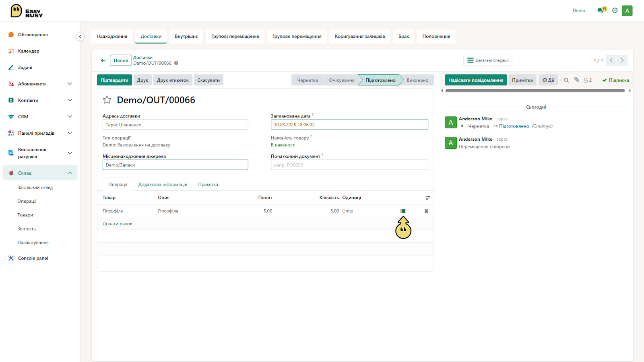Switch to Надходження tab
The width and height of the screenshot is (644, 362).
coord(112,36)
